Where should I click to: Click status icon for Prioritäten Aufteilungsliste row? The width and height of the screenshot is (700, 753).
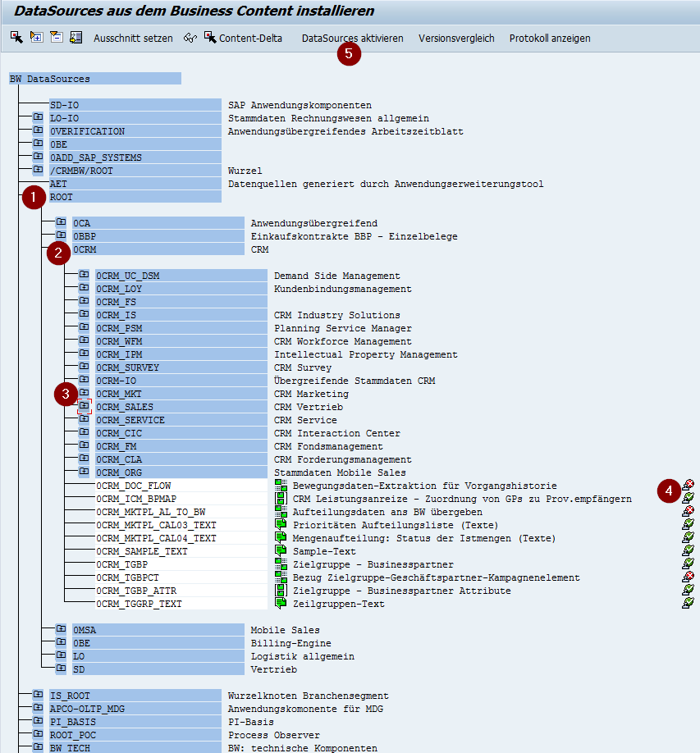coord(688,523)
